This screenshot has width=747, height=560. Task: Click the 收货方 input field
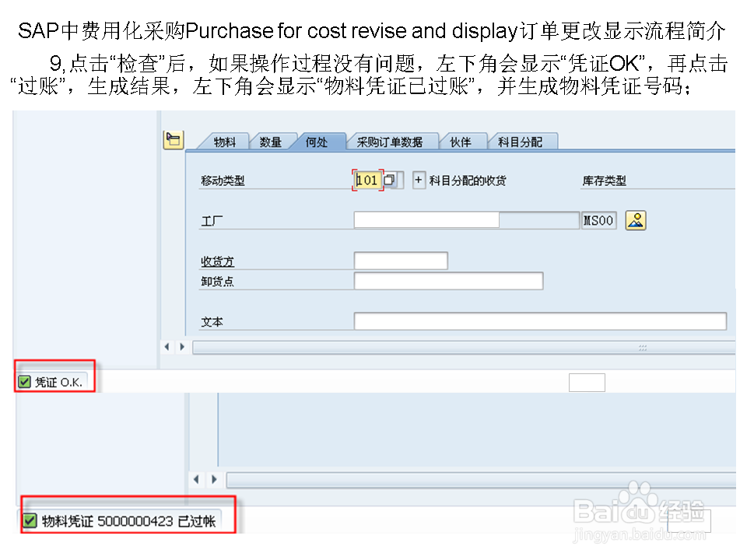(401, 261)
